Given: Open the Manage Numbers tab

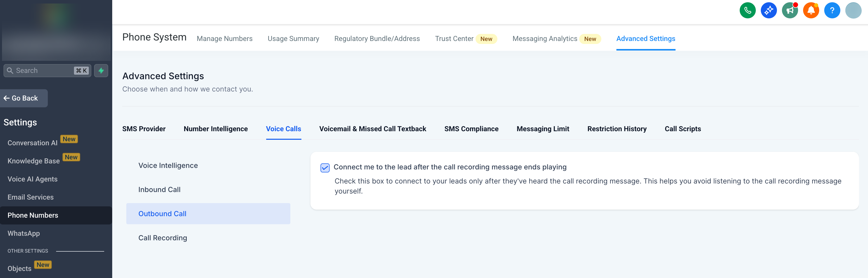Looking at the screenshot, I should [224, 39].
